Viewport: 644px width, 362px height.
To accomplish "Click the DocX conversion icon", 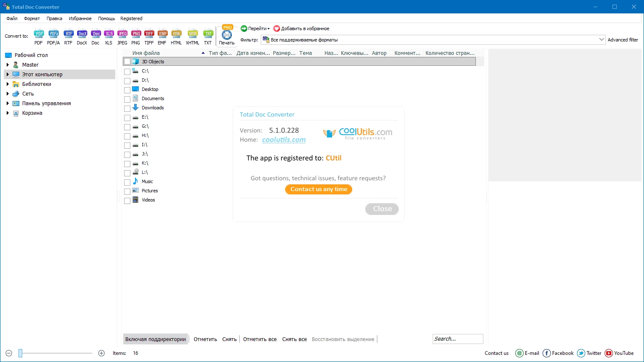I will (x=82, y=37).
